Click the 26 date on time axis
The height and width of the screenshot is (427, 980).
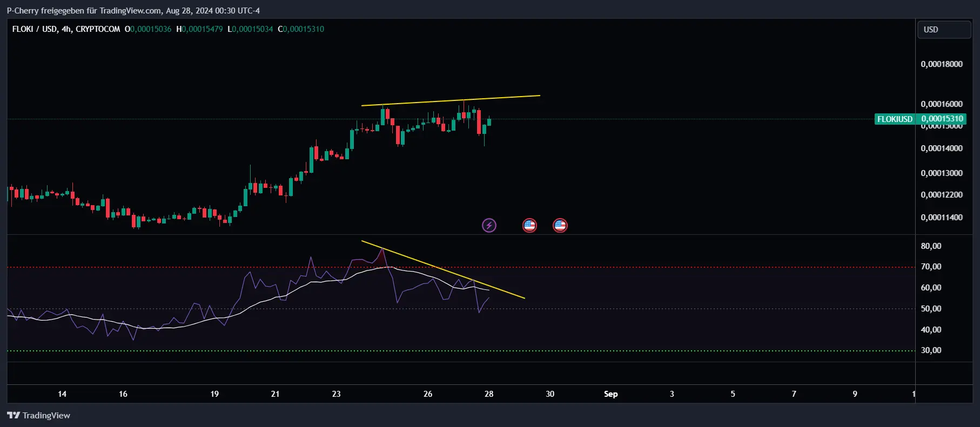[428, 394]
